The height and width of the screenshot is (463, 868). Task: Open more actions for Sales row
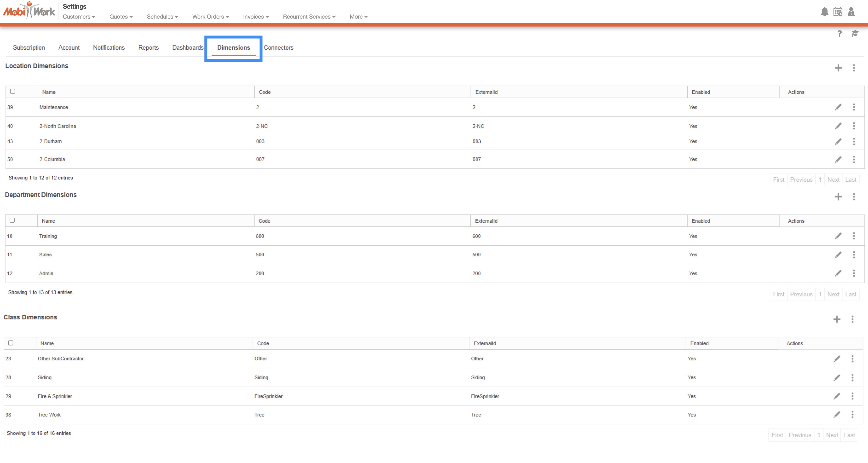854,255
